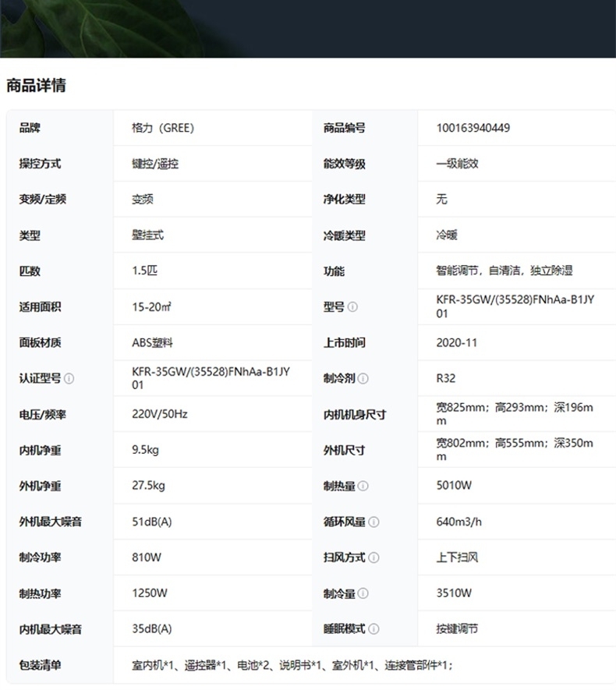Click the dark leaf banner image
The height and width of the screenshot is (690, 616).
coord(308,28)
